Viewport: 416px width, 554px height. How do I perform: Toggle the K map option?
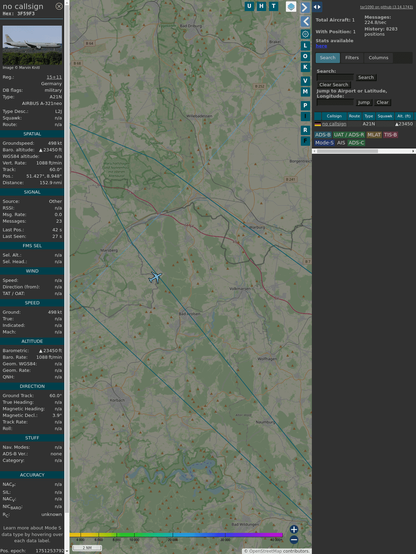pyautogui.click(x=305, y=67)
